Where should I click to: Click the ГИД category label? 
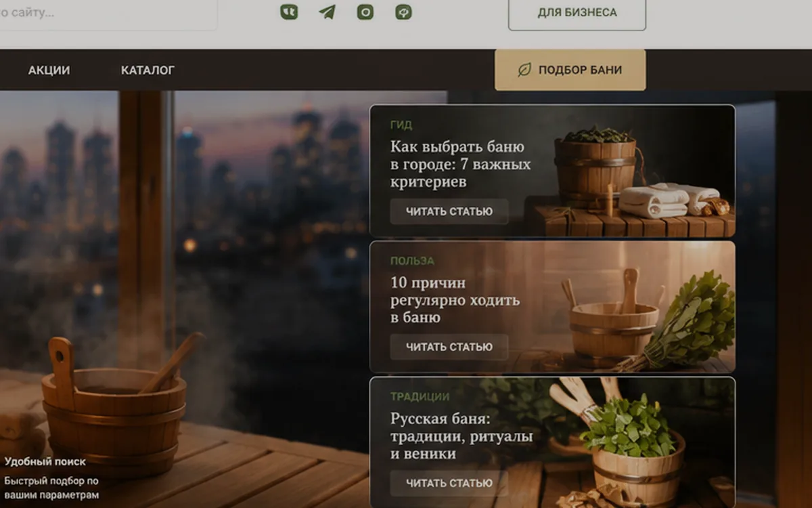click(x=401, y=125)
